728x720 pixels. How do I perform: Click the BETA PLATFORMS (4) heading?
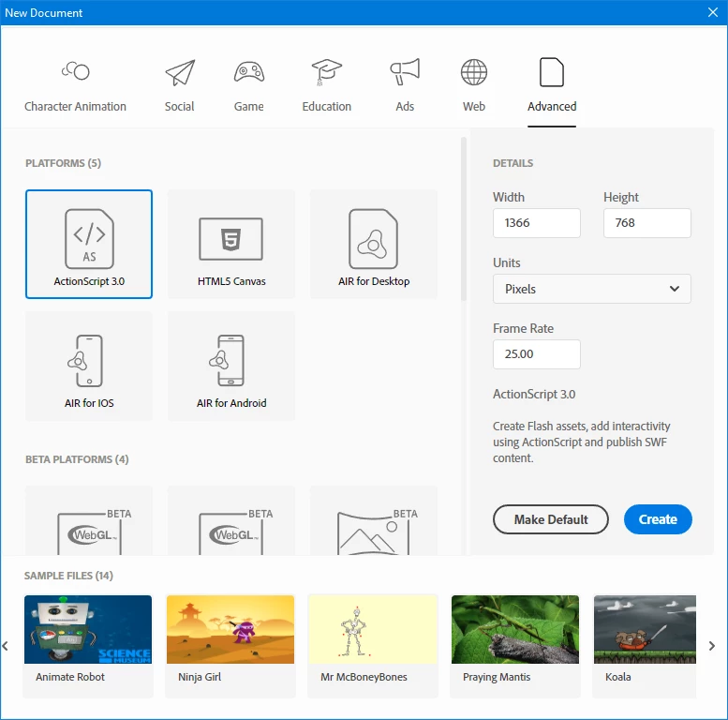[x=77, y=459]
